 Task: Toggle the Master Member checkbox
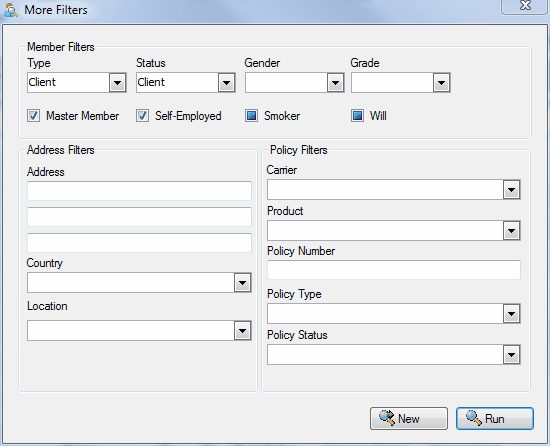(34, 116)
